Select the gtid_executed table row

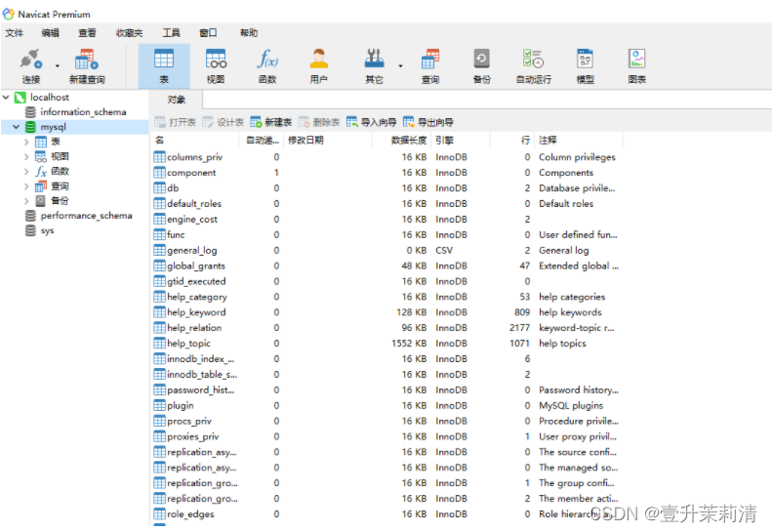387,281
